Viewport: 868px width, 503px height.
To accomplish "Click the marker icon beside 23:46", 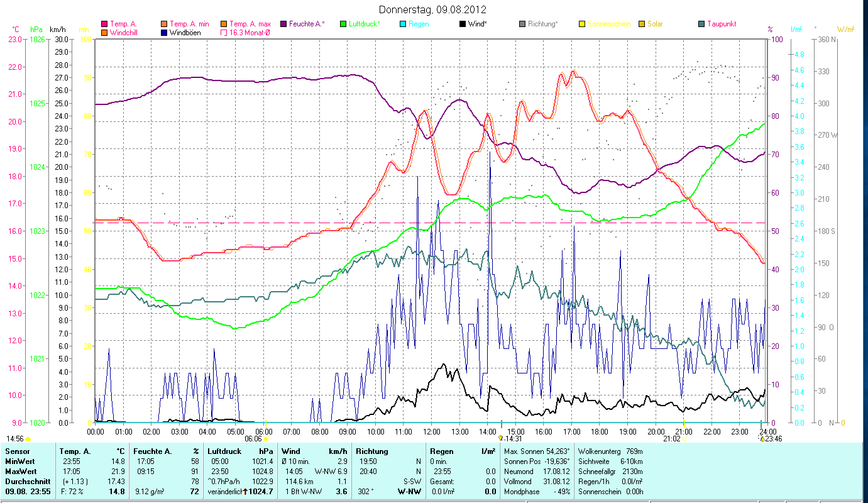I will click(x=762, y=438).
